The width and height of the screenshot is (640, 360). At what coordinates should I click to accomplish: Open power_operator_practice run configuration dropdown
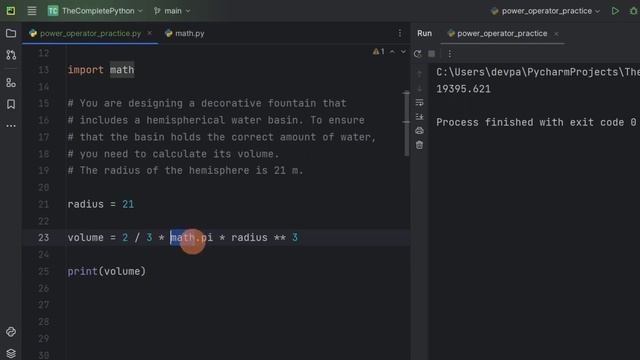[x=546, y=11]
